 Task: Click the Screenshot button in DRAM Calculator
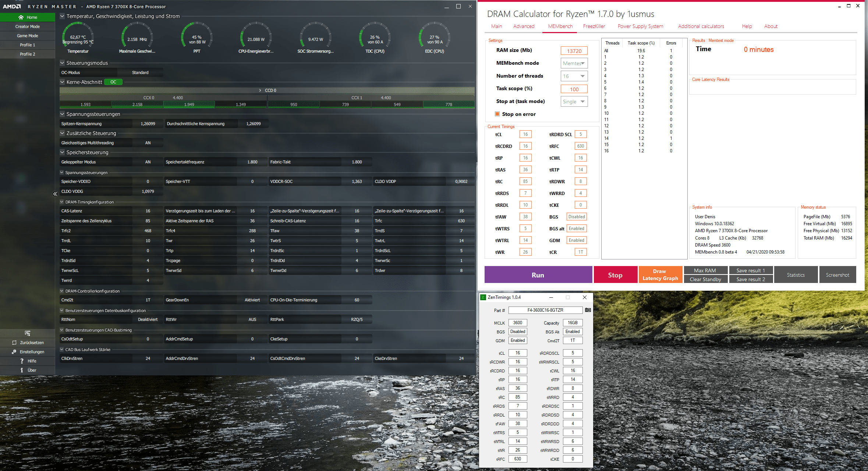click(x=837, y=275)
